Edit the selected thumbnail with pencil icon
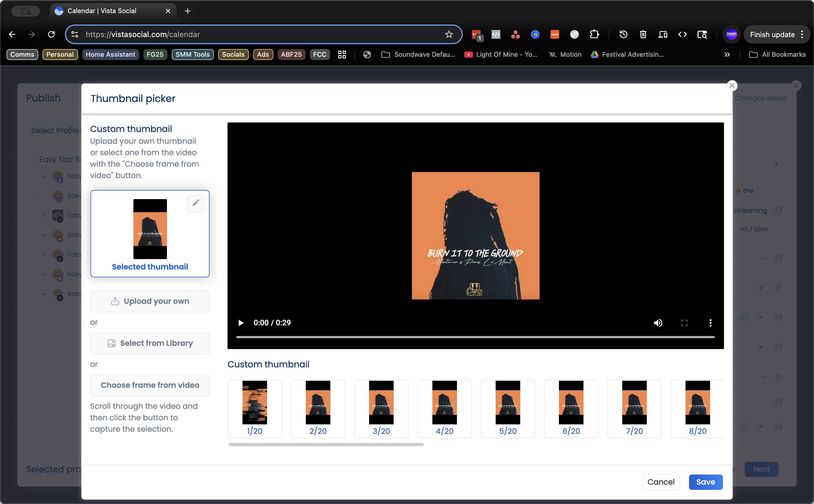This screenshot has width=814, height=504. click(196, 203)
